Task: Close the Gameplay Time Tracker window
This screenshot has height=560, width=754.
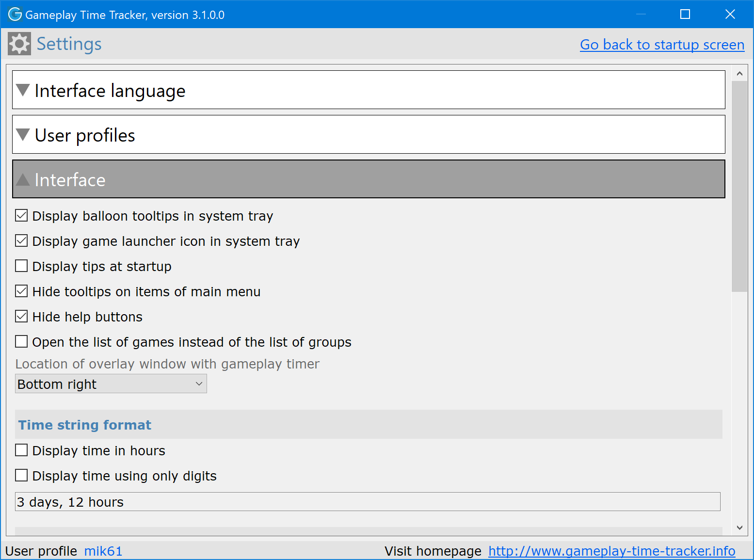Action: click(730, 14)
